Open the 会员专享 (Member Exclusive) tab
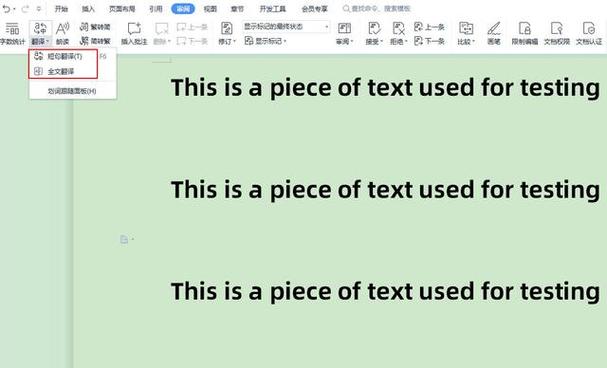607x368 pixels. click(314, 9)
